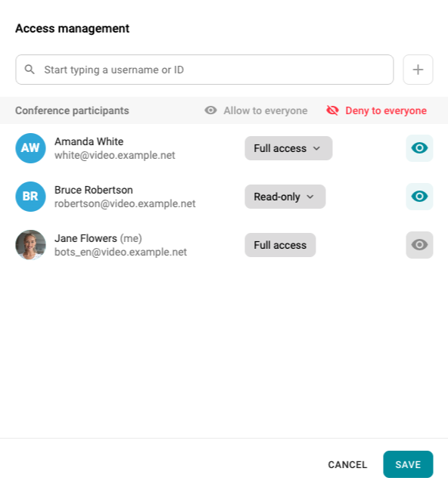Focus the username or ID search field

coord(204,70)
